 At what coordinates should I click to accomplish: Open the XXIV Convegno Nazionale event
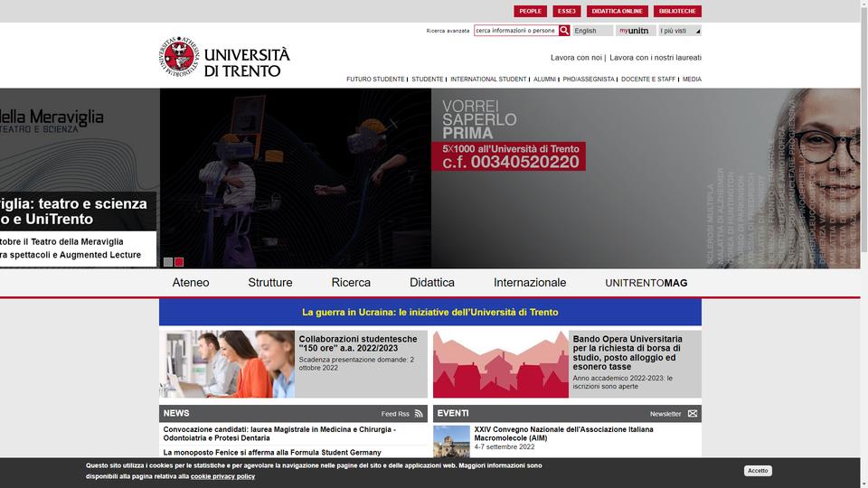coord(563,434)
